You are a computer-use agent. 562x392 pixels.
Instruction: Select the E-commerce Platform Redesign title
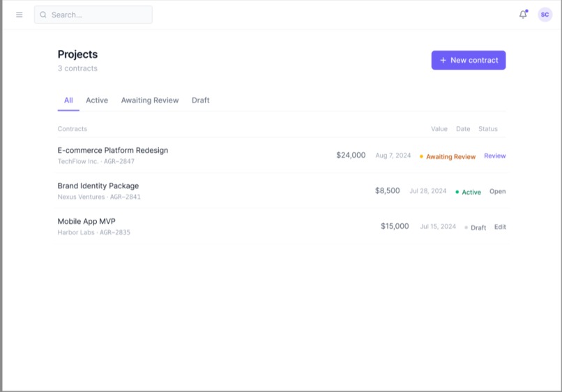pyautogui.click(x=113, y=150)
